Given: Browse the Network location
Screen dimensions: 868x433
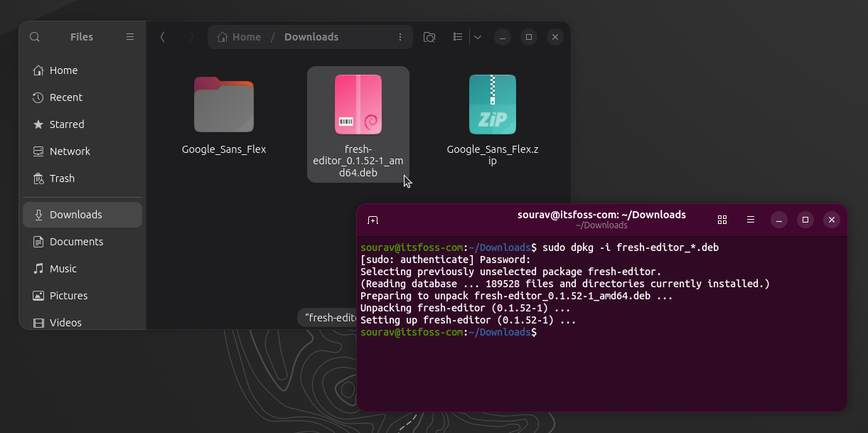Looking at the screenshot, I should tap(71, 151).
